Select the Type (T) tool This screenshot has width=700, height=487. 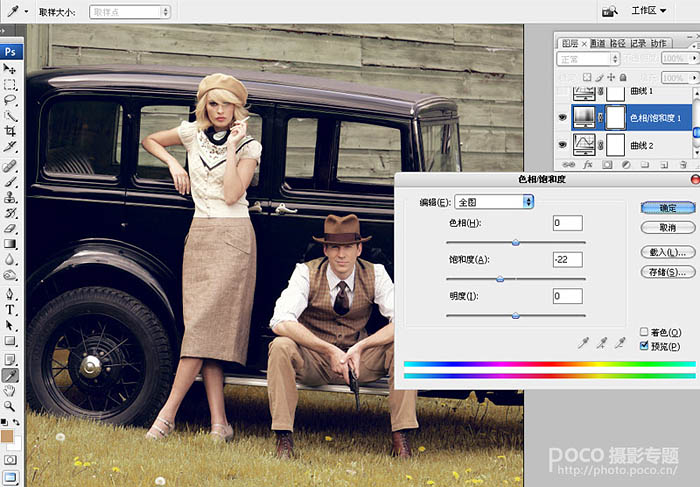click(x=10, y=310)
